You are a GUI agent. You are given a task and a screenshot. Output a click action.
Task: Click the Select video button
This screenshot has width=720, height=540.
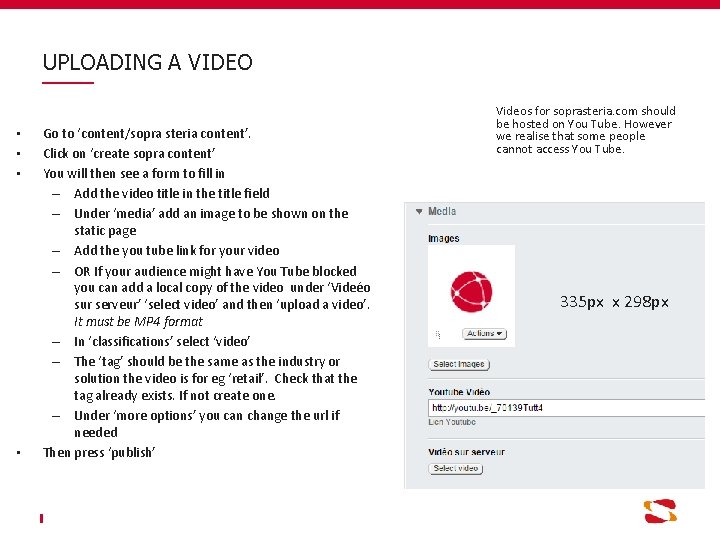[456, 468]
